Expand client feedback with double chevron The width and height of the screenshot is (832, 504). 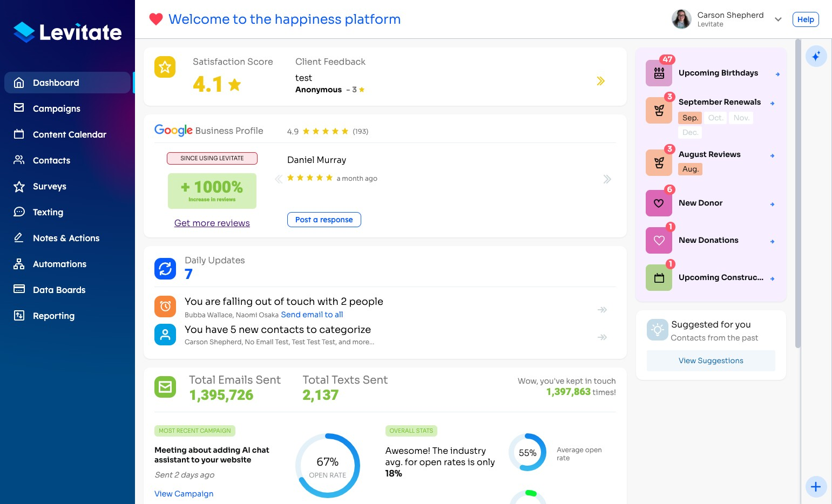click(x=601, y=81)
